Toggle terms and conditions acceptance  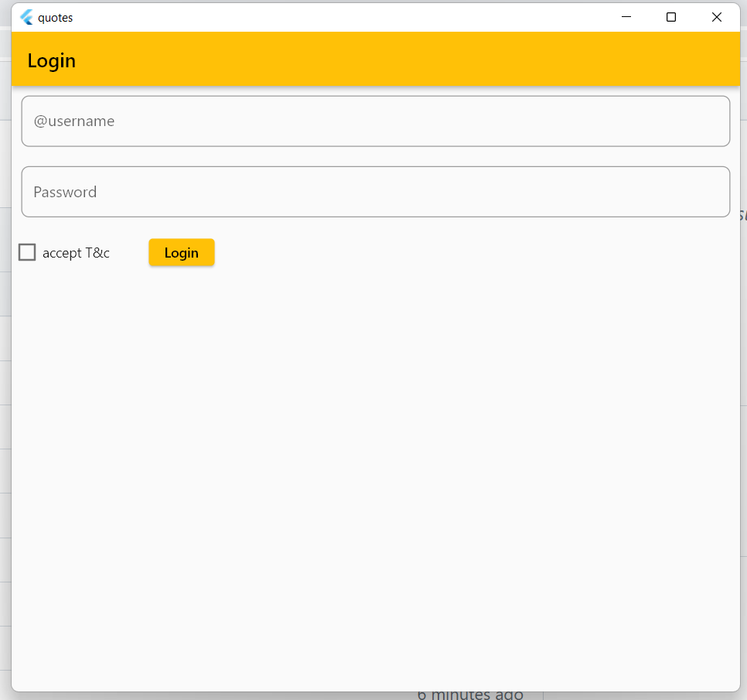pos(27,251)
